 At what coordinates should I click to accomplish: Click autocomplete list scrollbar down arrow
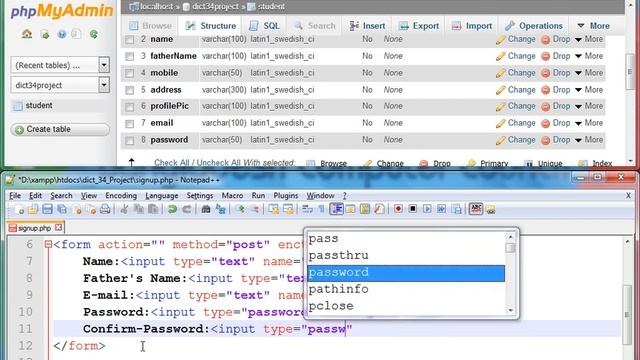tap(510, 310)
